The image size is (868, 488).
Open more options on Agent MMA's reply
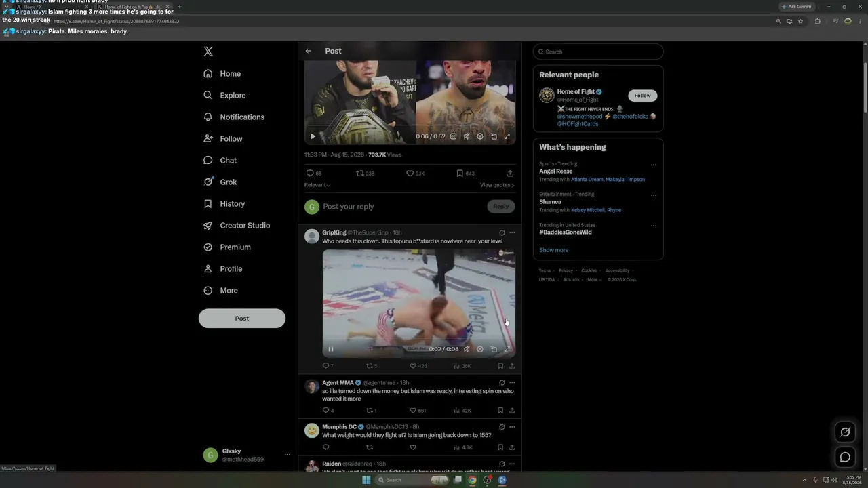tap(512, 383)
